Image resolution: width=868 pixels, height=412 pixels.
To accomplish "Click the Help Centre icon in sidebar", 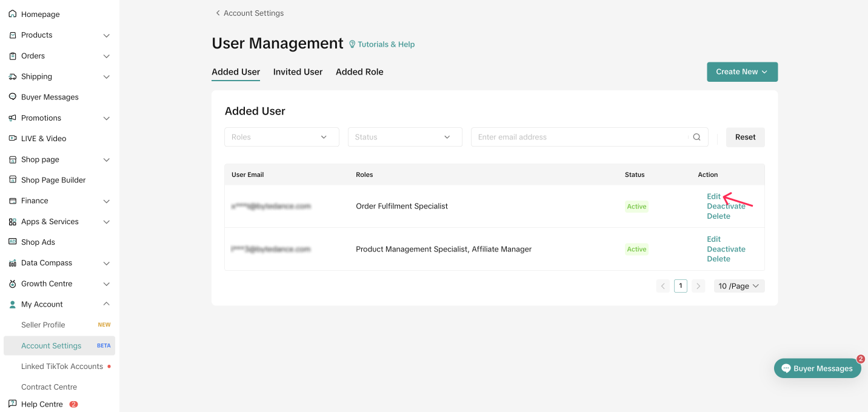I will pos(13,404).
